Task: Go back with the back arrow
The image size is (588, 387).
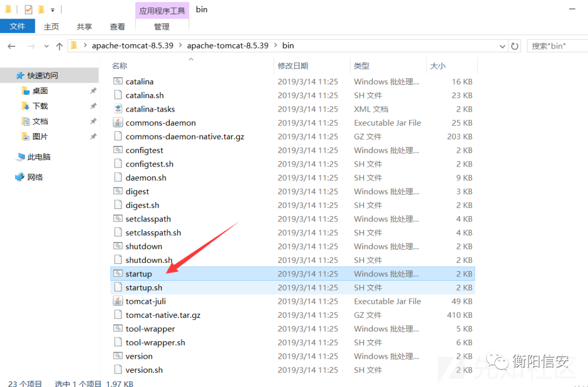Action: [x=11, y=46]
